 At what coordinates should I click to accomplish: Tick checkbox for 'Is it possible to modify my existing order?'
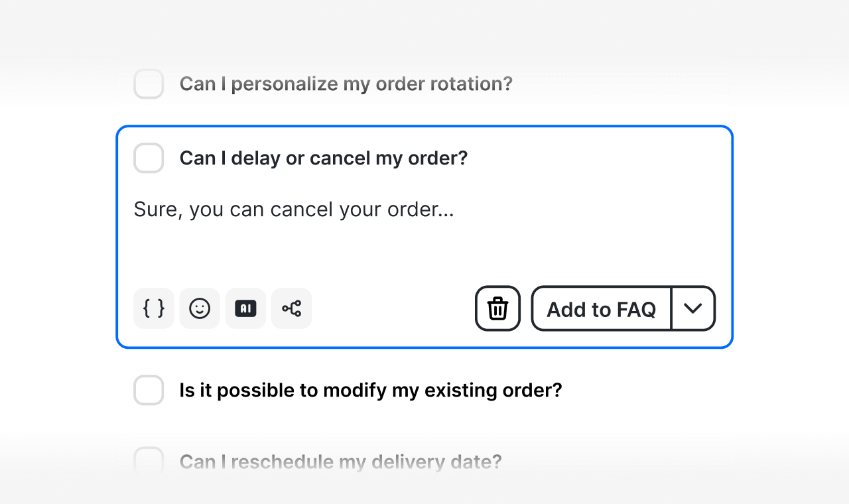tap(149, 391)
